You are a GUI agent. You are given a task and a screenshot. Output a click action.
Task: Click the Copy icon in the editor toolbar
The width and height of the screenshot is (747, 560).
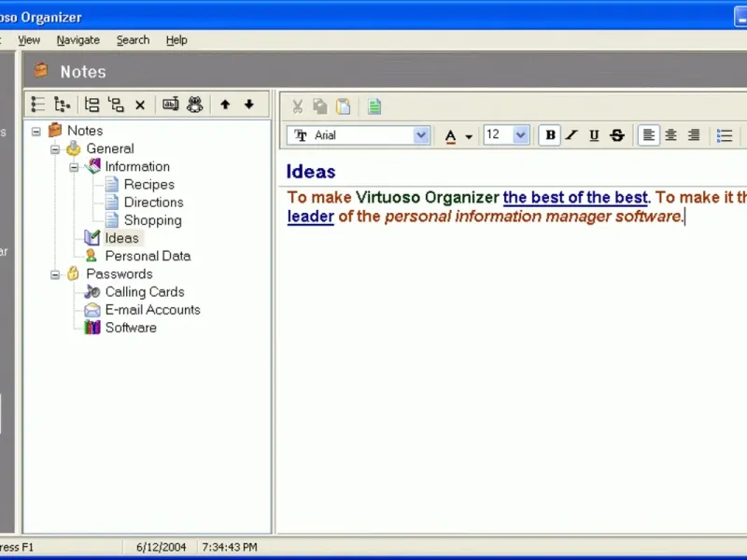point(320,106)
